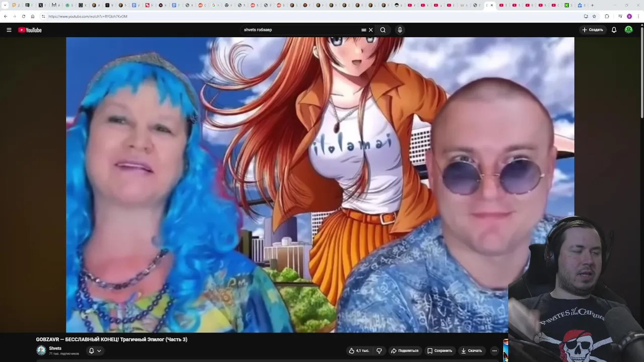Bookmark this page with the star icon
The width and height of the screenshot is (644, 362).
(x=594, y=16)
